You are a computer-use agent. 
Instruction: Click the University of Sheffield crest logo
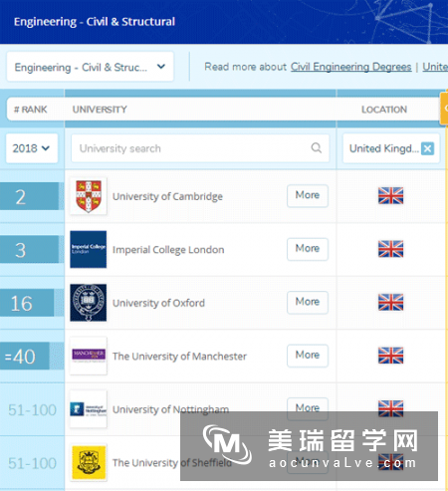[89, 462]
